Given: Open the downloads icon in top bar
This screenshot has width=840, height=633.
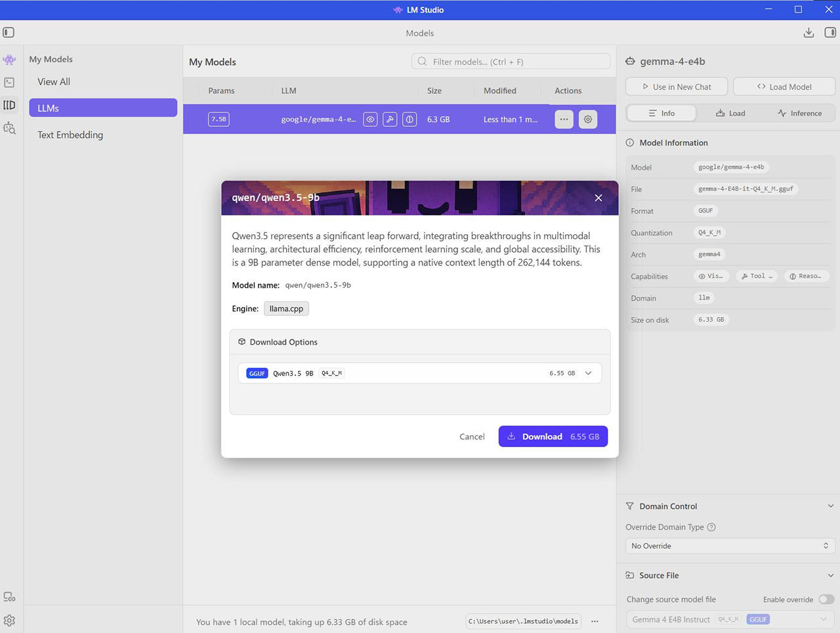Looking at the screenshot, I should [808, 33].
